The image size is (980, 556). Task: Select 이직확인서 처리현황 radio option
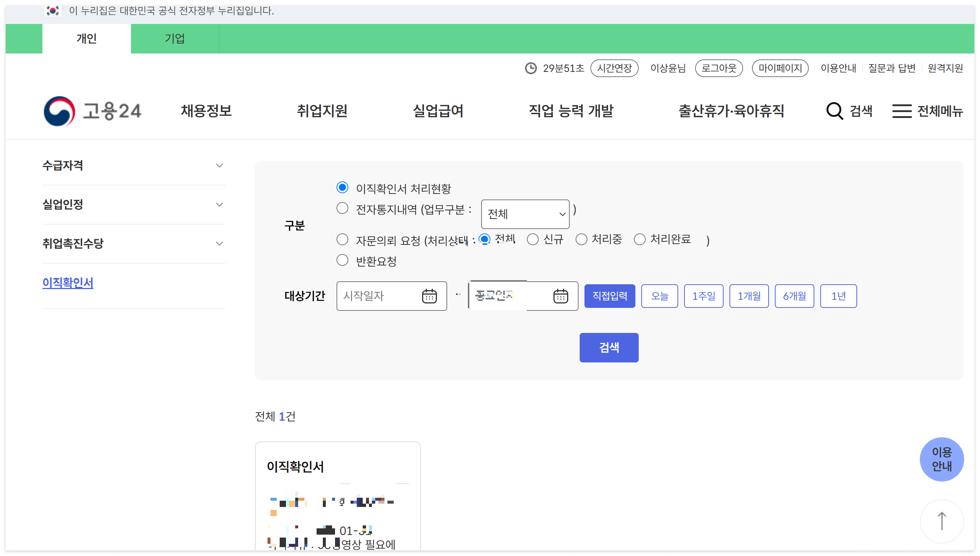pyautogui.click(x=342, y=188)
